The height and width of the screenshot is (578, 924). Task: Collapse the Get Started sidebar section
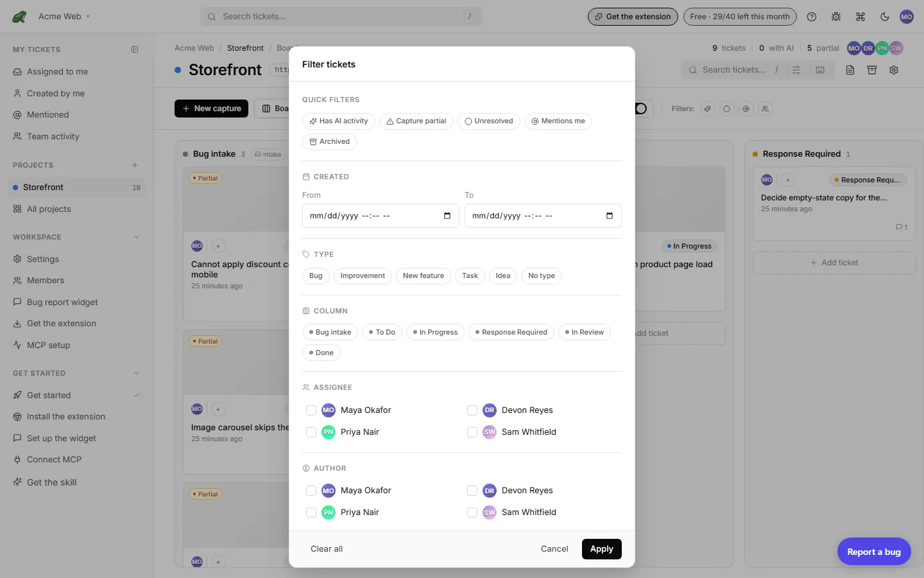136,373
